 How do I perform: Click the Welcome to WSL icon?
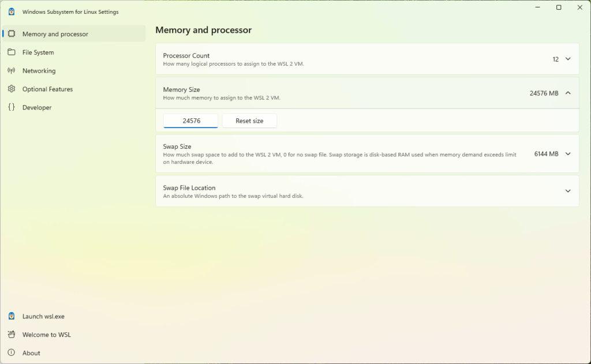[12, 334]
